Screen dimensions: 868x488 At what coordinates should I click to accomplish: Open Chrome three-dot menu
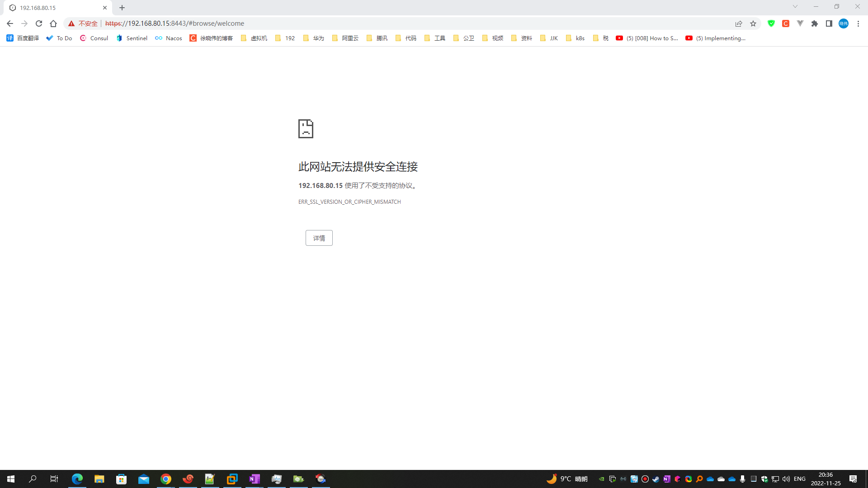coord(858,23)
